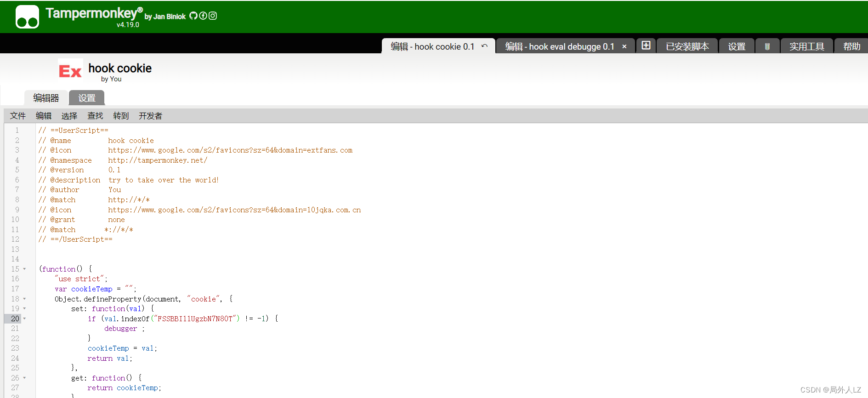Open the 设置 tab in top navigation

[x=737, y=46]
